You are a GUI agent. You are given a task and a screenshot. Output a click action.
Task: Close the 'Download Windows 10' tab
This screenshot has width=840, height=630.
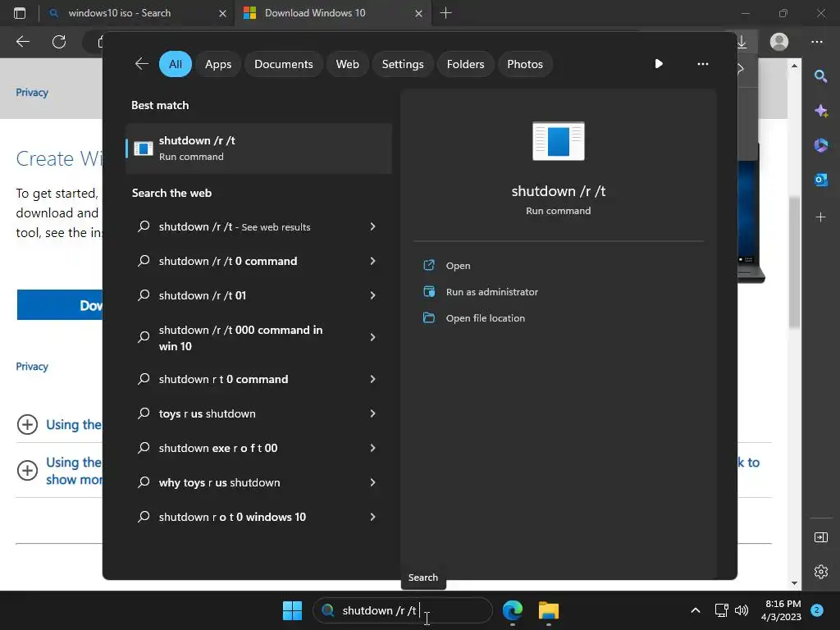pos(418,13)
